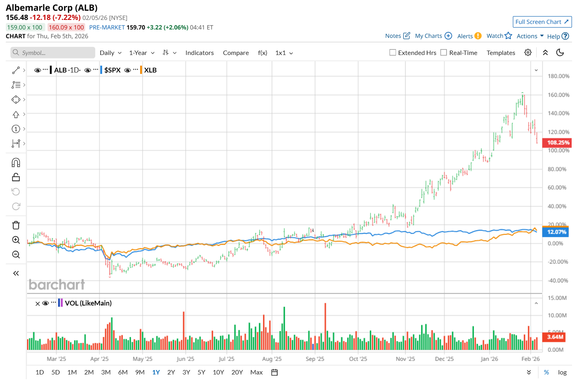Hide the ALB main series
The height and width of the screenshot is (384, 588).
(37, 70)
